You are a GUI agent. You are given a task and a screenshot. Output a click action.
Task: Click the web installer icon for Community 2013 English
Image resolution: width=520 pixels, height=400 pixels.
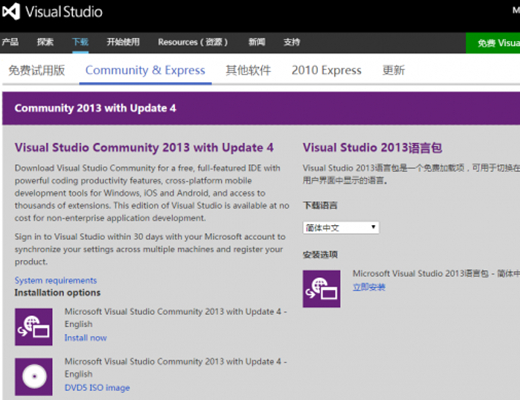[34, 327]
